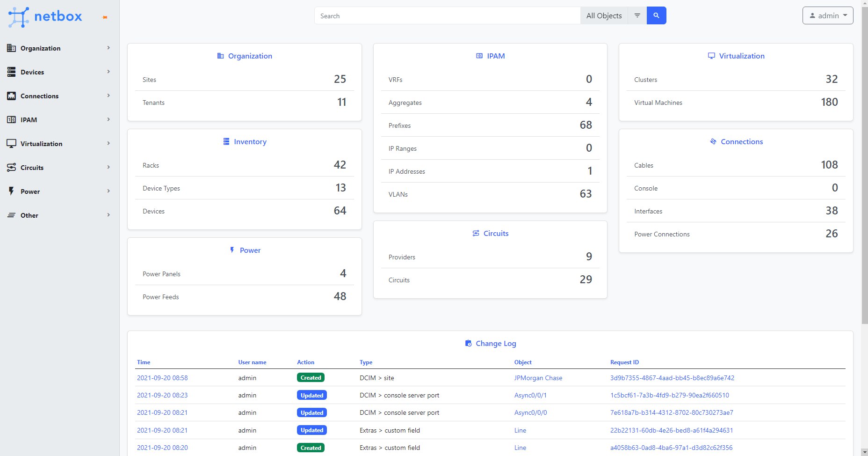Image resolution: width=868 pixels, height=456 pixels.
Task: Click the Circuits icon in sidebar
Action: pos(11,167)
